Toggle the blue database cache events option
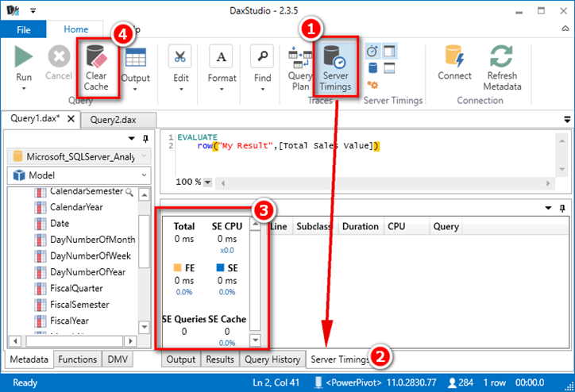The image size is (575, 392). click(x=372, y=68)
